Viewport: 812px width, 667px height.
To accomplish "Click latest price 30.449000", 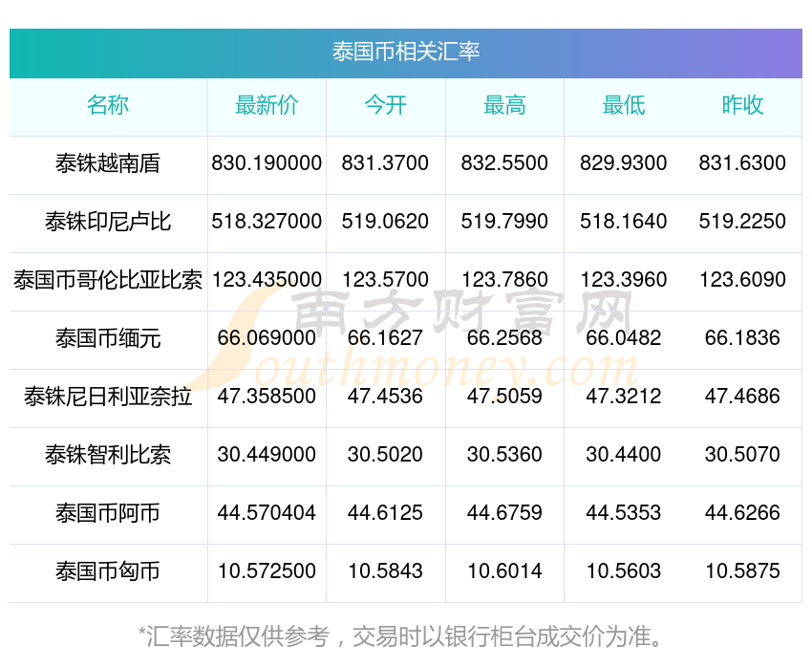I will coord(267,455).
